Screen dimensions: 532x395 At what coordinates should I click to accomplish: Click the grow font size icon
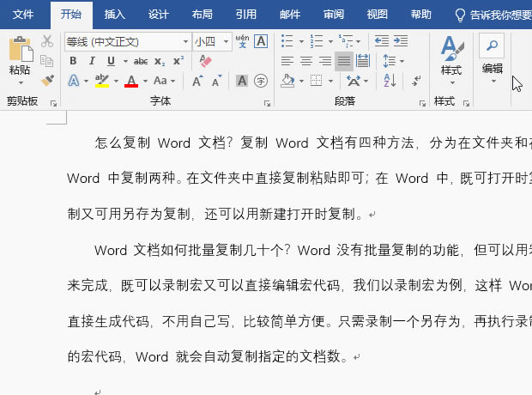pos(197,81)
